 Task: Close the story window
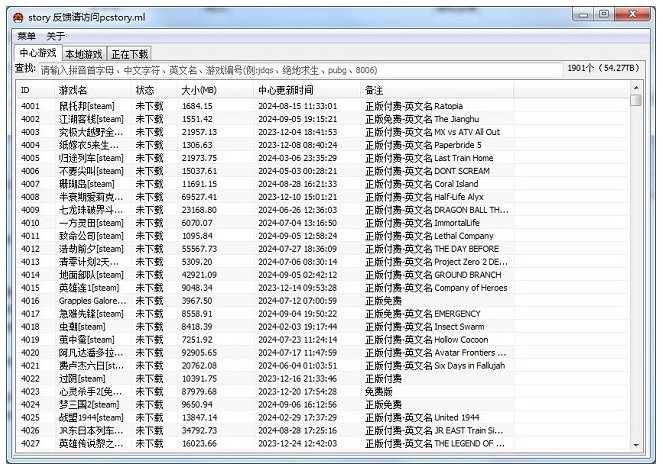click(x=632, y=14)
